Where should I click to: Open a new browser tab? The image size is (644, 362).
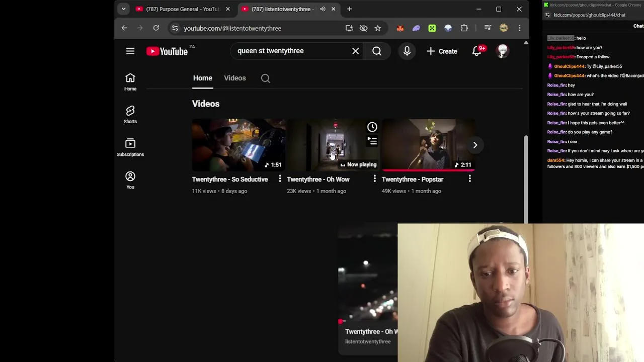[349, 9]
